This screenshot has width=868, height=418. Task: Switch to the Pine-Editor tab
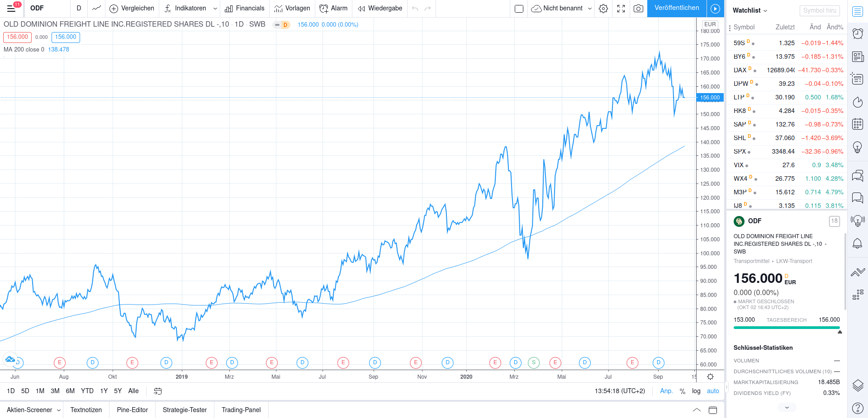coord(132,410)
